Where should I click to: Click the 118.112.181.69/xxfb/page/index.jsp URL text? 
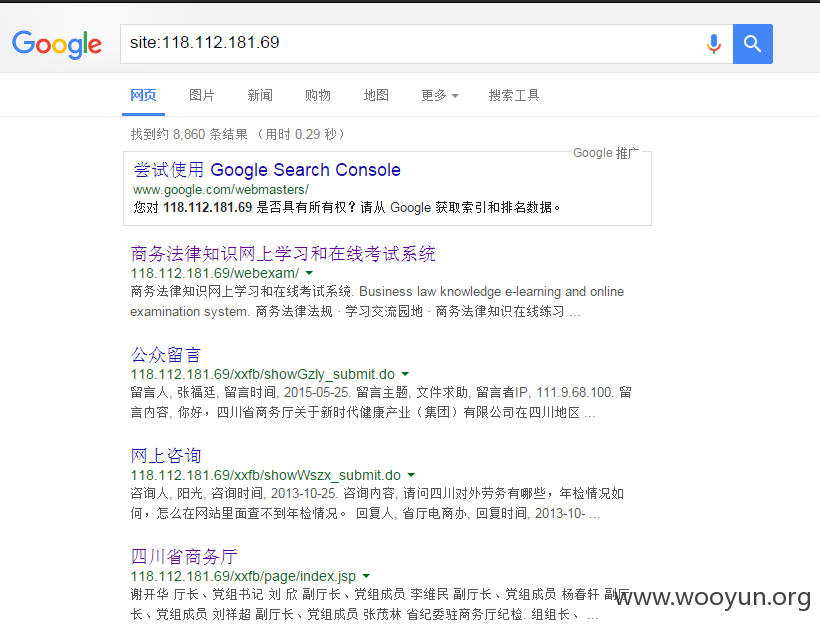243,576
